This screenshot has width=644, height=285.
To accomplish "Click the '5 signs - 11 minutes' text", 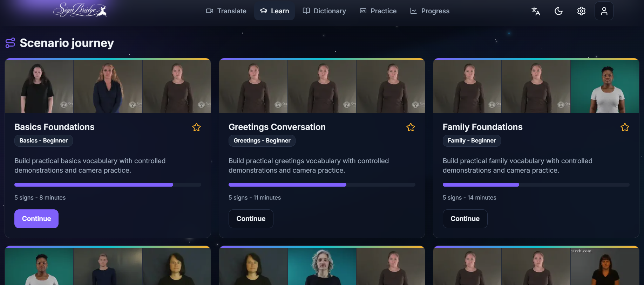I will click(x=255, y=197).
